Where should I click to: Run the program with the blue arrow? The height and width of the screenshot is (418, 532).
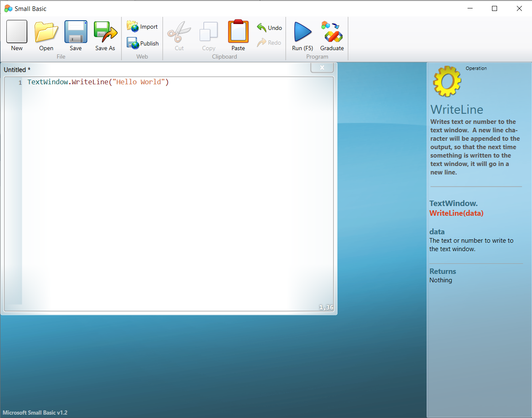point(302,32)
